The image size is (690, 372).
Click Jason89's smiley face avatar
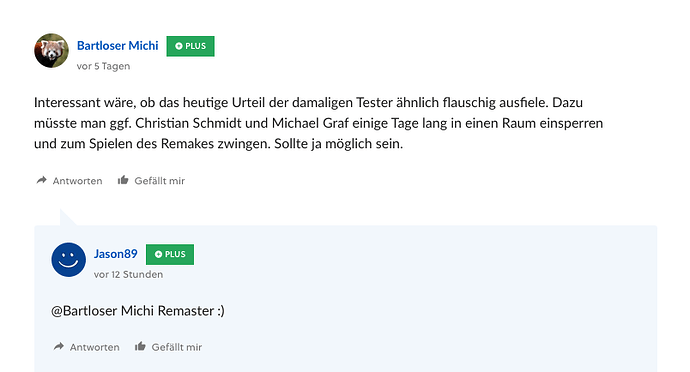(x=69, y=260)
